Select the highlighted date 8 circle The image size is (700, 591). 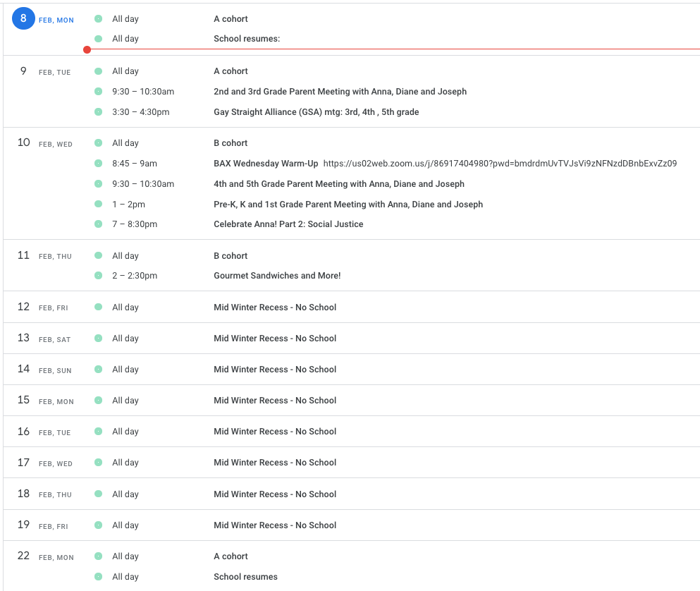pos(23,19)
